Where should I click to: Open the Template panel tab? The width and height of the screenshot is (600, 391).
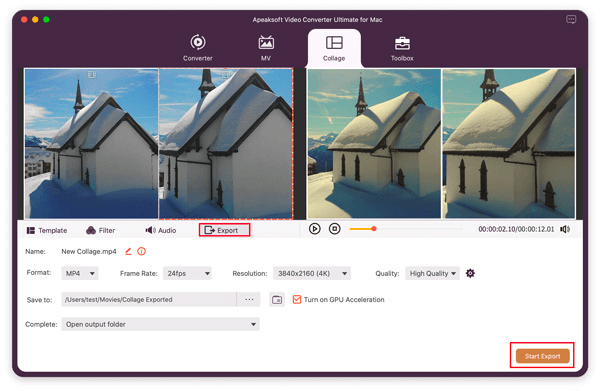pyautogui.click(x=47, y=230)
